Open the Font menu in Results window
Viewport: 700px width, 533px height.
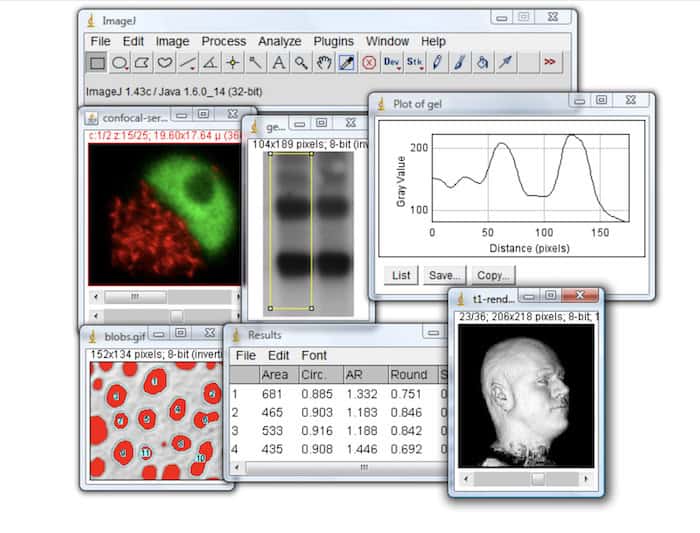[314, 355]
